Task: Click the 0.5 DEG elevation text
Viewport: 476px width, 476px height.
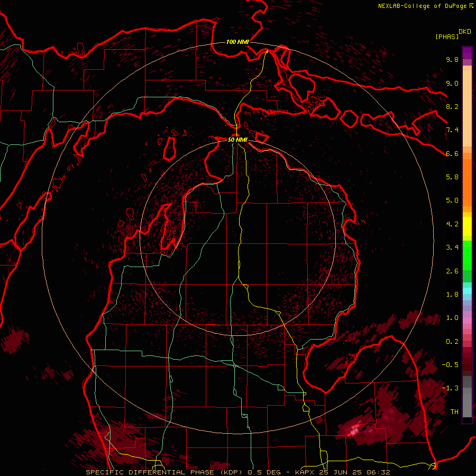Action: pos(264,472)
